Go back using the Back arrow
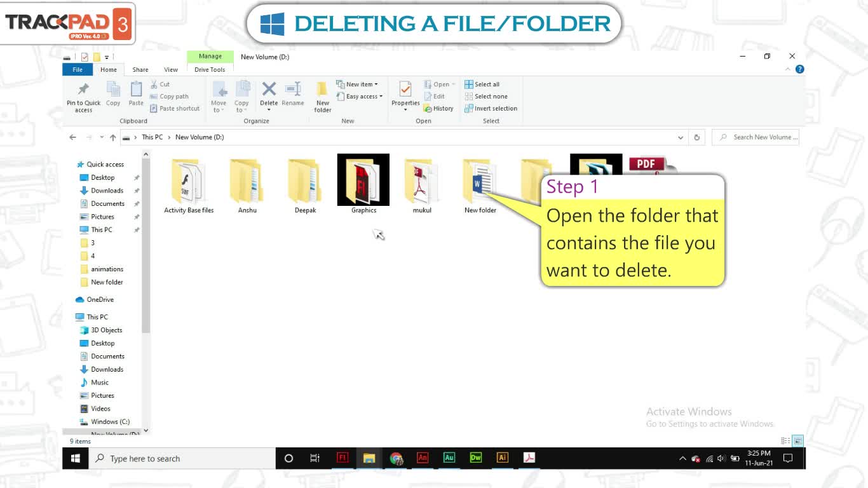 pos(72,137)
